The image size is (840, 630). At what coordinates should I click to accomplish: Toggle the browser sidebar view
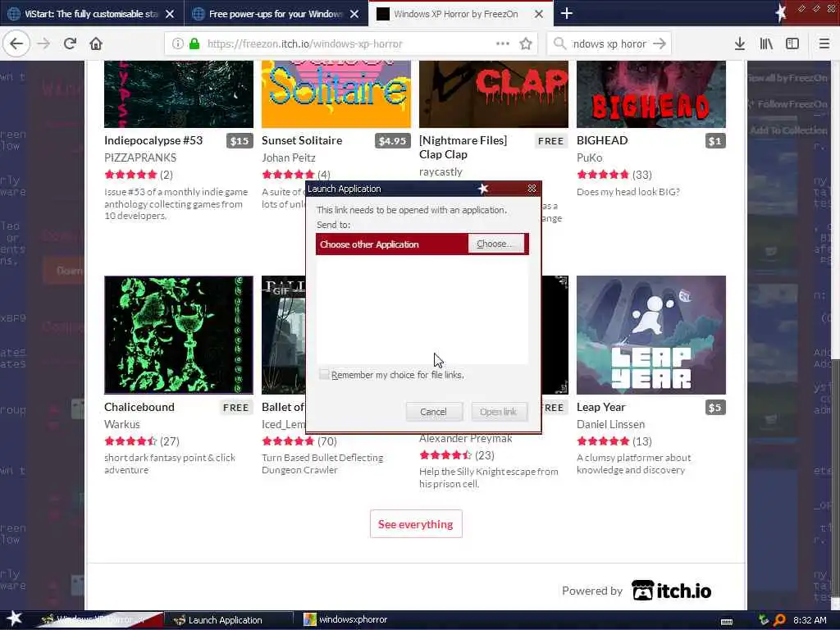pos(792,44)
